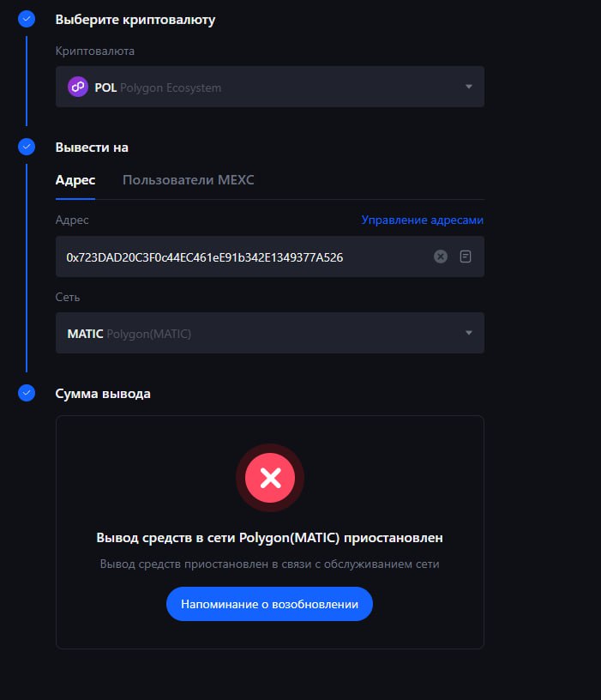Click the 'Сумма вывода' step checkmark circle

[27, 393]
